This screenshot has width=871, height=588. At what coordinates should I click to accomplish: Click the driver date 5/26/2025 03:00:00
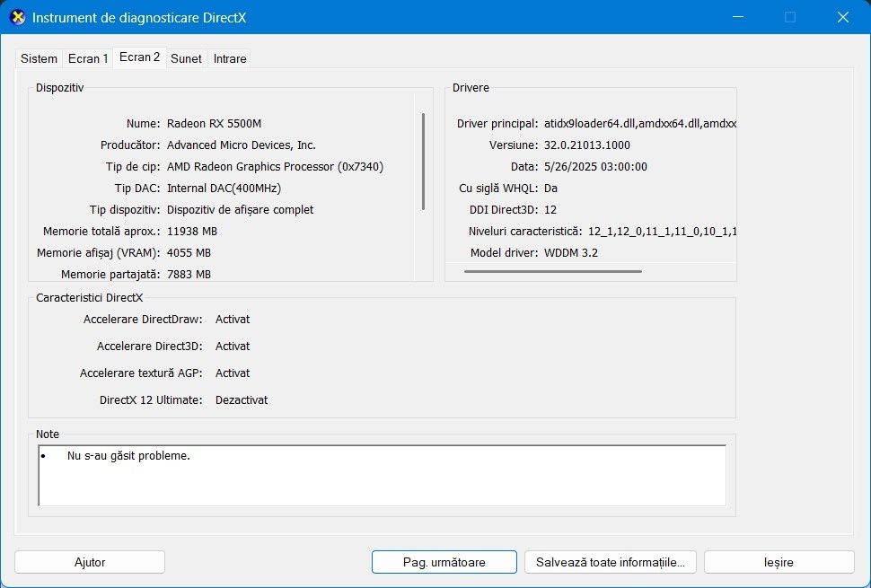click(595, 167)
